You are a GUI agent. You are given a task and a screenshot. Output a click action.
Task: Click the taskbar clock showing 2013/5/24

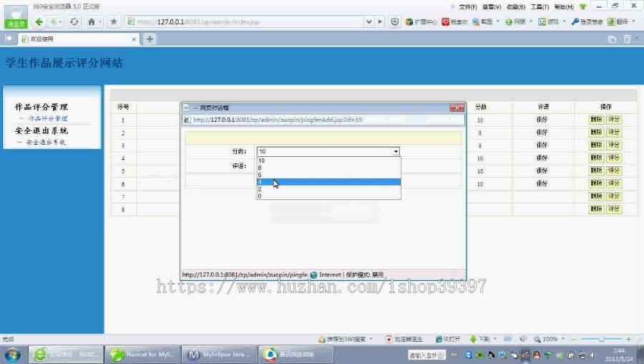[619, 355]
